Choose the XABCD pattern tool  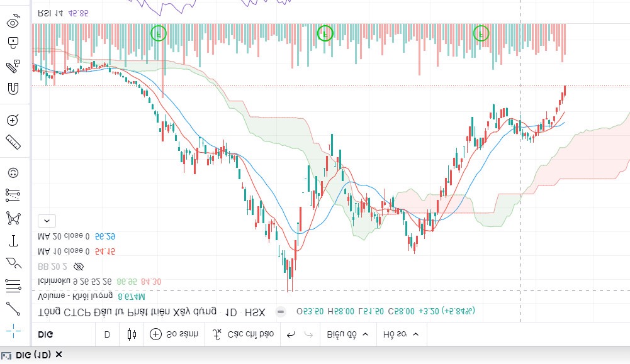13,218
